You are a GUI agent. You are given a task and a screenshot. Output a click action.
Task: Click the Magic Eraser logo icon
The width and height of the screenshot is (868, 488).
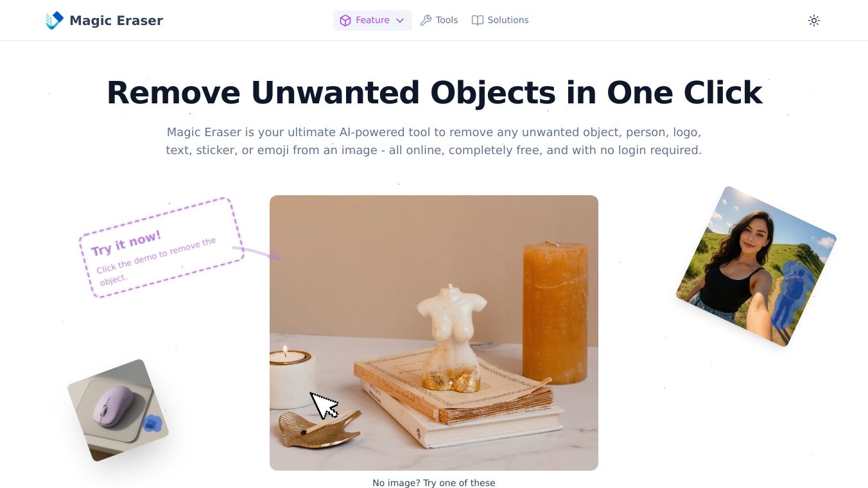pos(55,21)
